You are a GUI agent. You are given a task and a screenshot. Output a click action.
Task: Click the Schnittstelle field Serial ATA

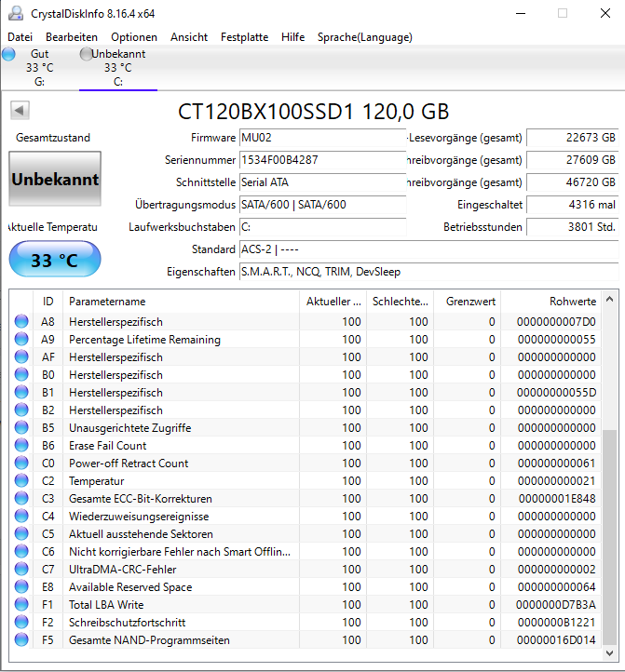(x=322, y=182)
